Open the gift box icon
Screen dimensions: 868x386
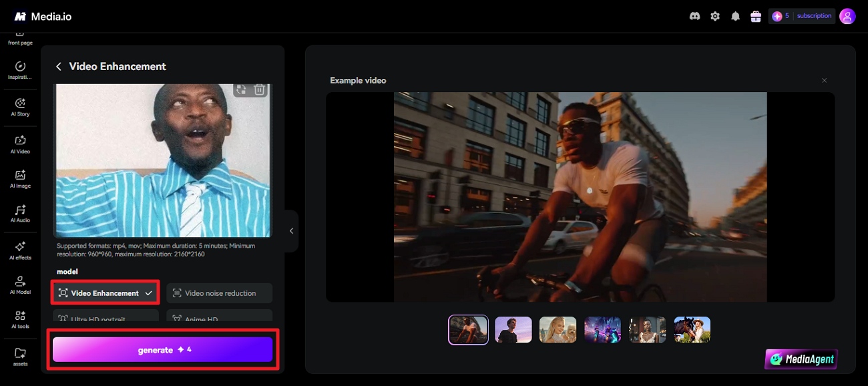[756, 16]
